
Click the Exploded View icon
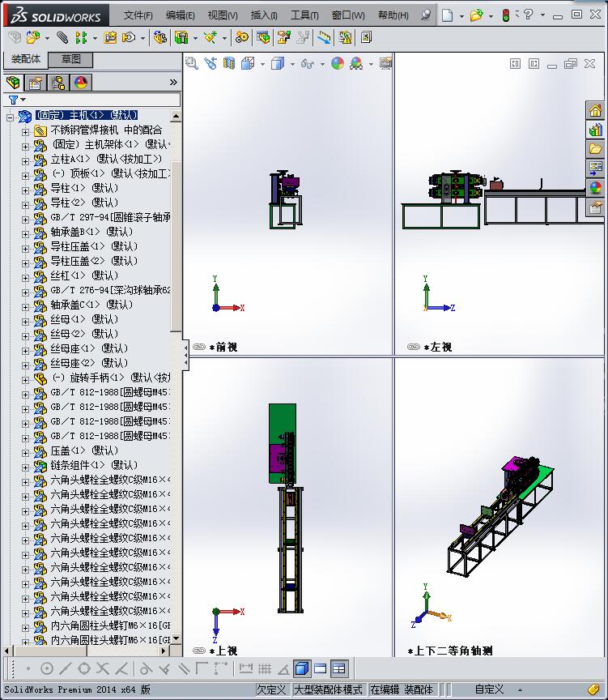(283, 37)
